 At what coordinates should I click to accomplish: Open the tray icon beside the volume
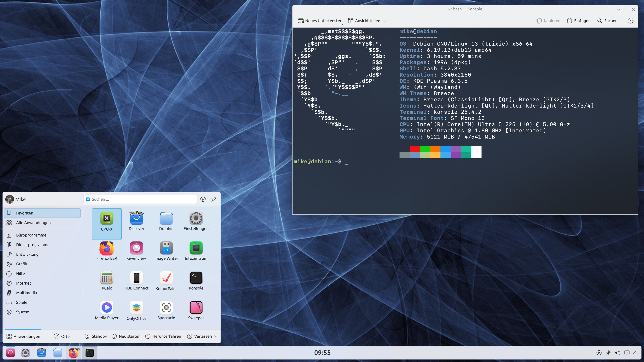pos(627,353)
